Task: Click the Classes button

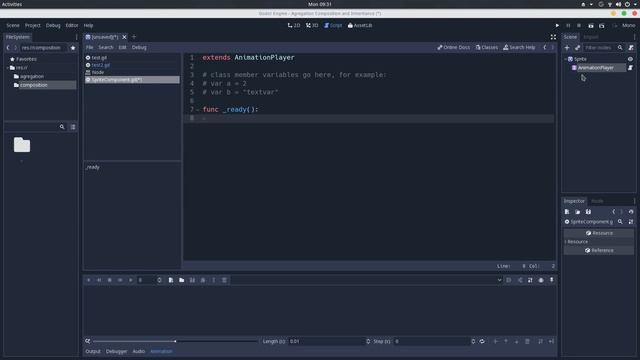Action: [487, 47]
